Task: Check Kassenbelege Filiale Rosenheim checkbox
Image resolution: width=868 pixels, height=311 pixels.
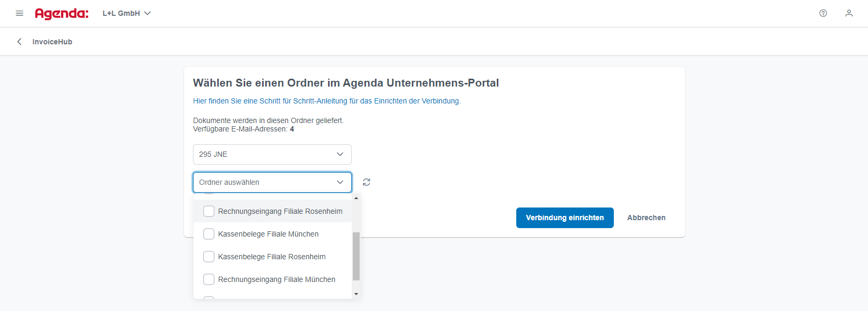Action: pyautogui.click(x=209, y=257)
